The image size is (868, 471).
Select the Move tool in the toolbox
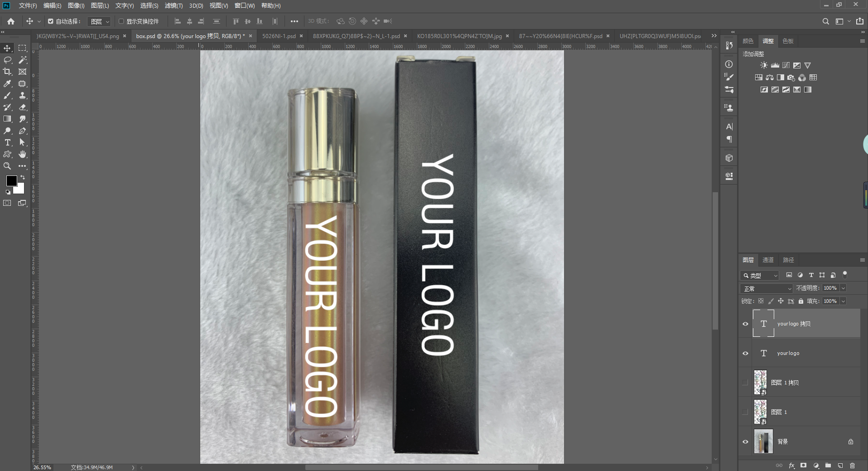pyautogui.click(x=7, y=48)
